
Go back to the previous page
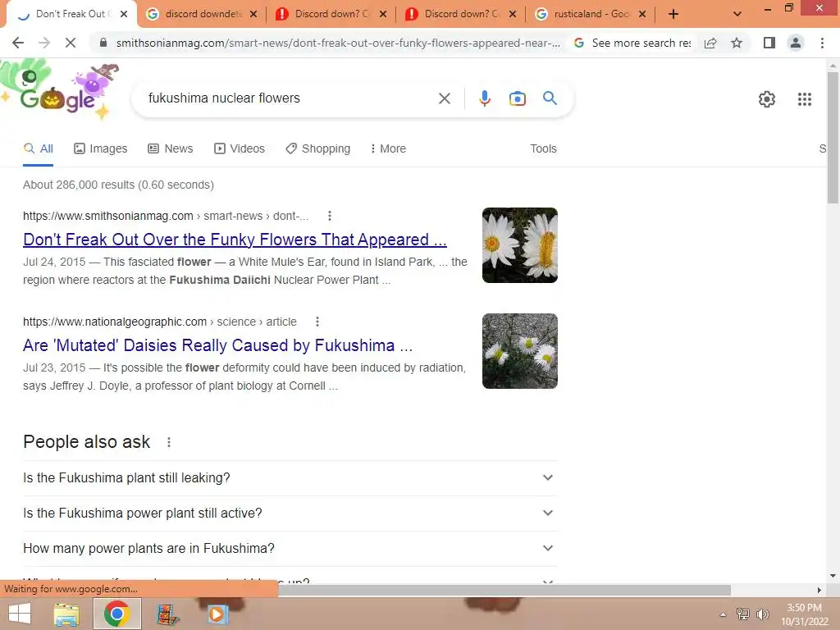[18, 43]
